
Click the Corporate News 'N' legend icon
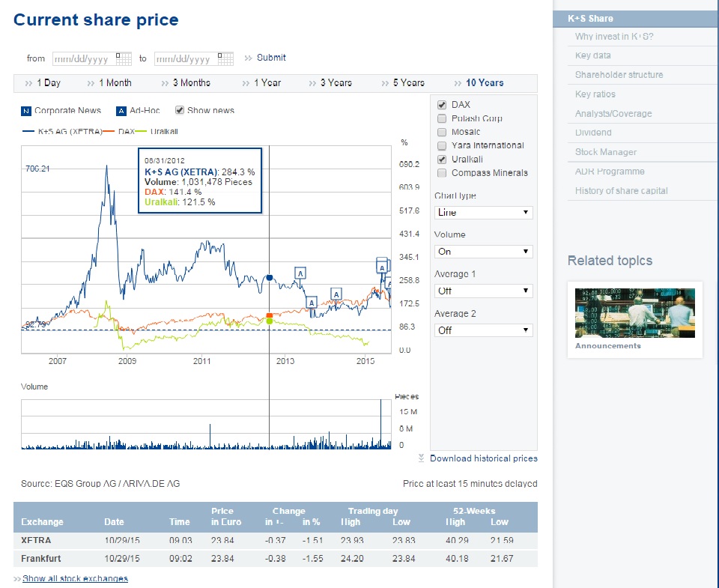click(x=26, y=111)
